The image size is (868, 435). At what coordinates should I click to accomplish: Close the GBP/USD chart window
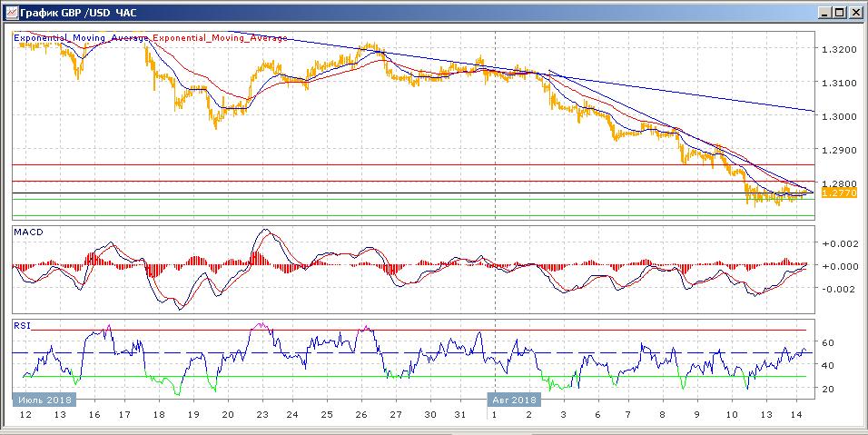[856, 12]
